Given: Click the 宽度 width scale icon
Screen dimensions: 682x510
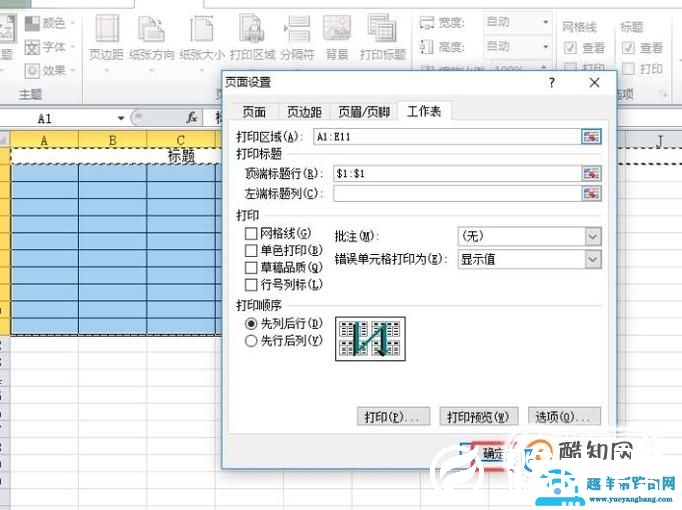Looking at the screenshot, I should [x=427, y=23].
